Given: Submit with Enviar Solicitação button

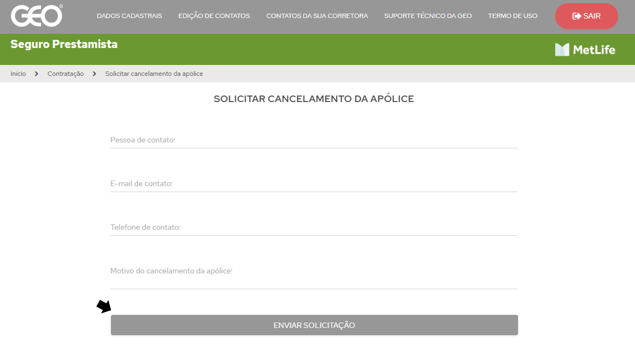Looking at the screenshot, I should coord(314,325).
